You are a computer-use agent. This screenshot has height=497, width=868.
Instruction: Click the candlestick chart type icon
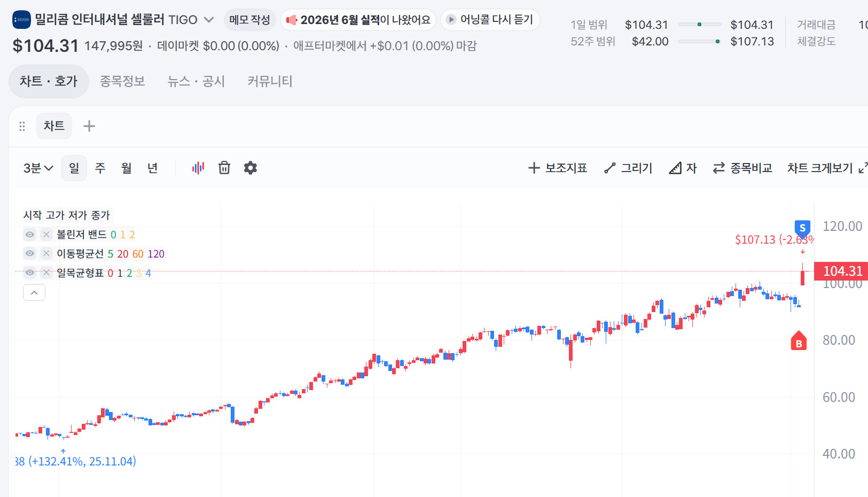(198, 168)
